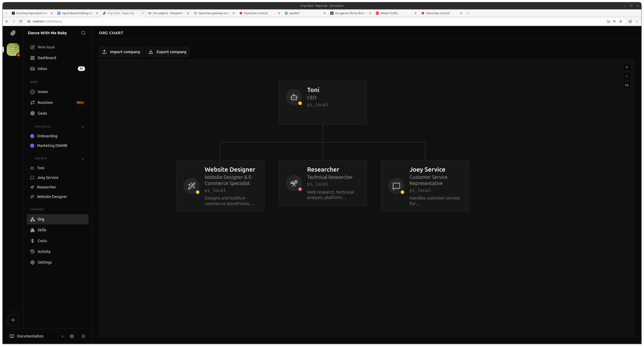Select the Researcher agent in the sidebar
Viewport: 644px width, 347px height.
46,187
